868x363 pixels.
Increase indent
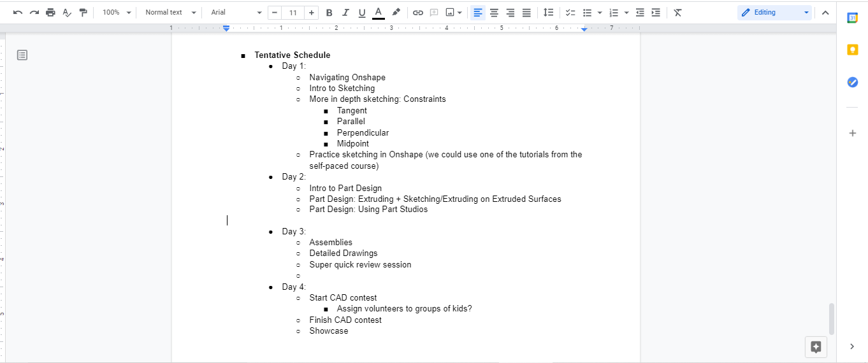(656, 12)
